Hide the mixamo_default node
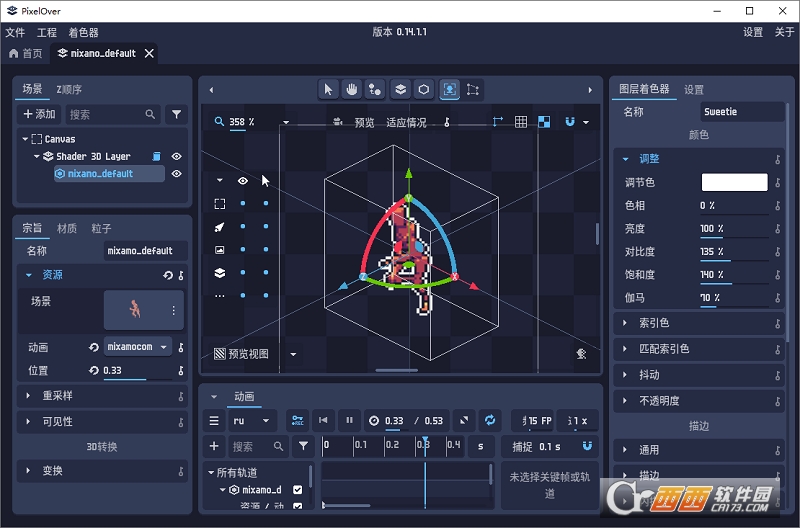 (177, 174)
